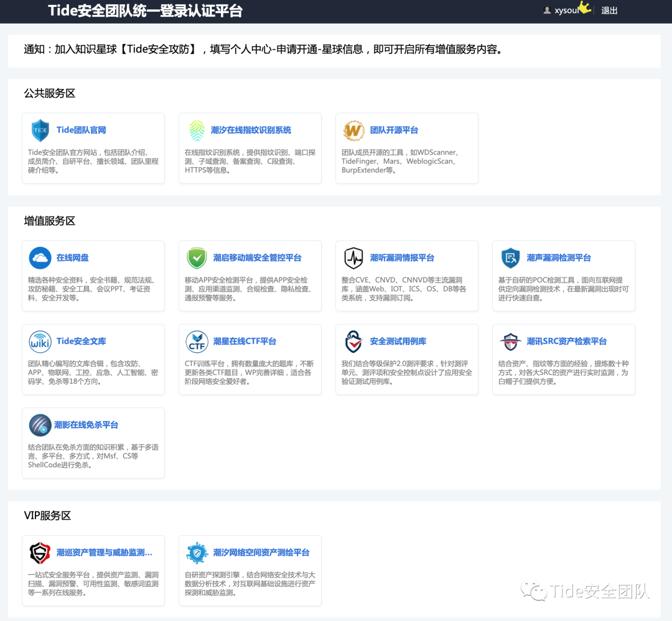Open the 潮声漏洞检测平台 shield icon

coord(510,258)
